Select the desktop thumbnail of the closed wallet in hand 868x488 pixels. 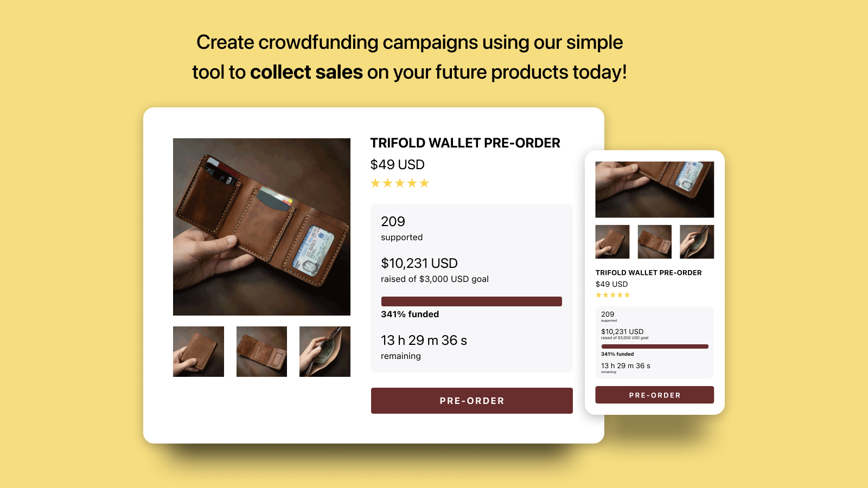(x=199, y=351)
